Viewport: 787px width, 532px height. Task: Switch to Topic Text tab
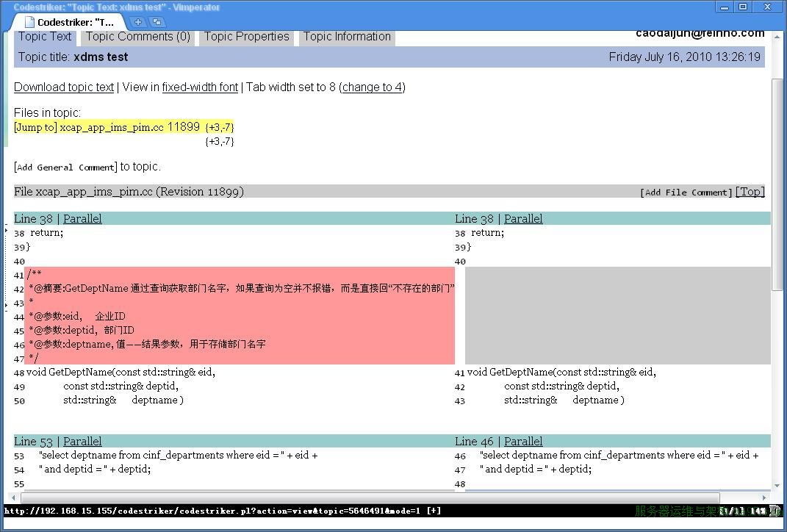pyautogui.click(x=45, y=37)
